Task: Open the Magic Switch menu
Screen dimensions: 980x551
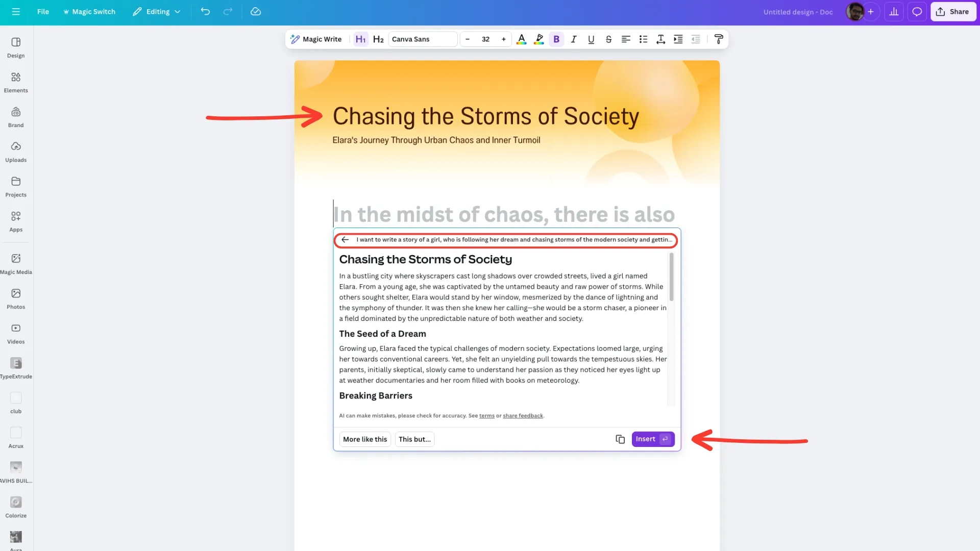Action: click(89, 12)
